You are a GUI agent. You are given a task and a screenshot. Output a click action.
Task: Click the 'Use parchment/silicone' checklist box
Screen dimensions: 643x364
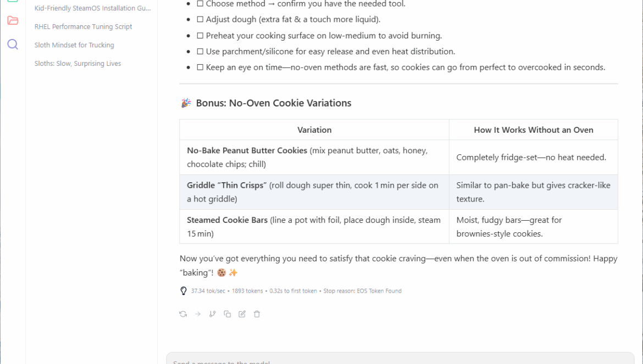click(x=200, y=52)
